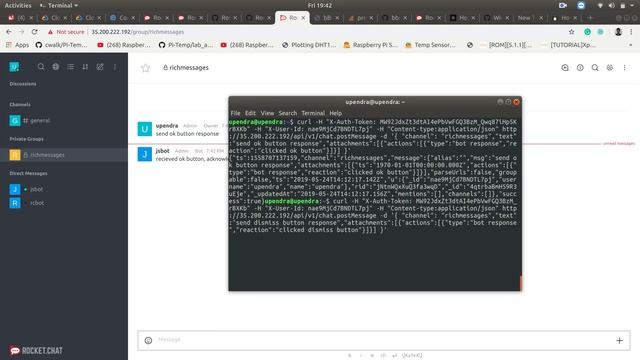This screenshot has width=640, height=360.
Task: Go forward in the browser
Action: [x=22, y=32]
